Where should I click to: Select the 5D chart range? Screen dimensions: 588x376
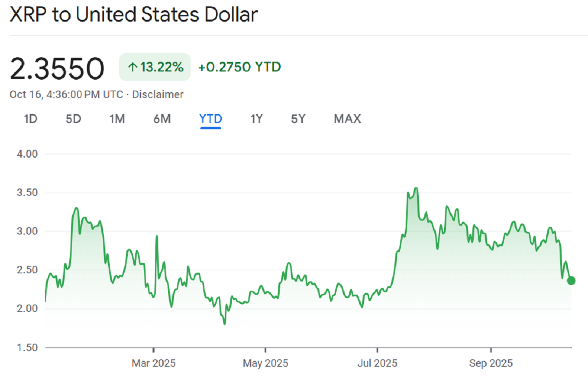73,118
